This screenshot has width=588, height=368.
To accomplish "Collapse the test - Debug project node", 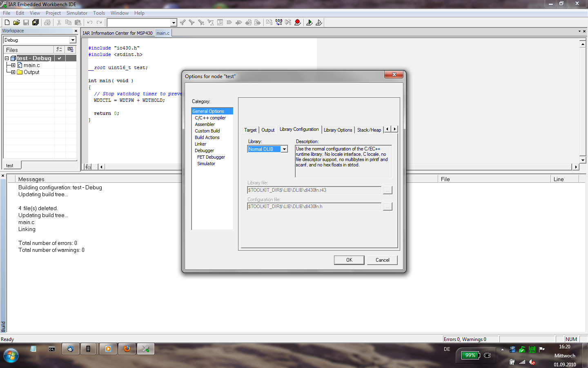I will click(7, 58).
